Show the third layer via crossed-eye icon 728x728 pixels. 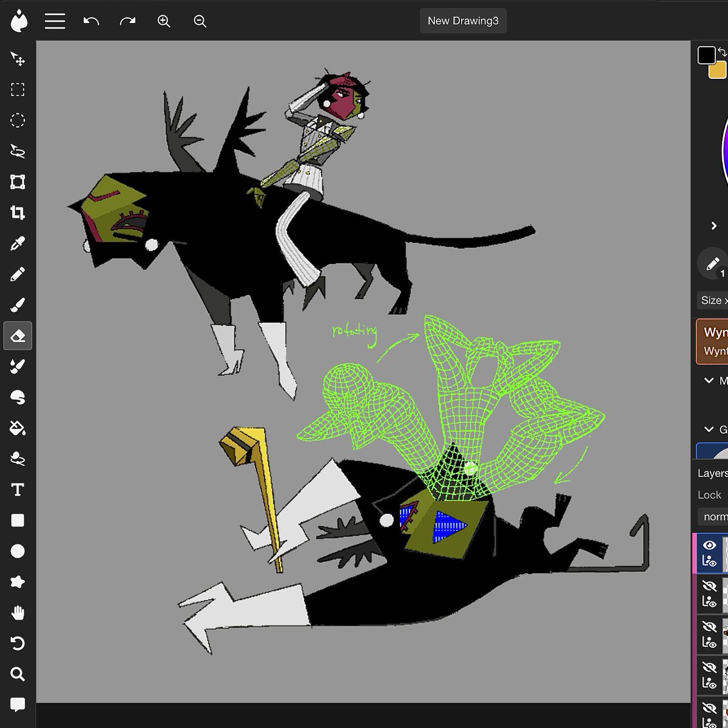point(709,627)
